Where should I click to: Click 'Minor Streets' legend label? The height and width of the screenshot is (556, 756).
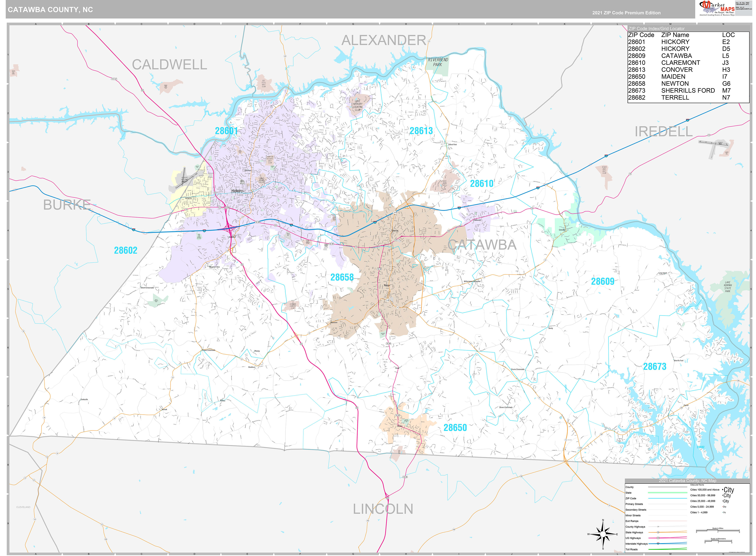tap(633, 516)
